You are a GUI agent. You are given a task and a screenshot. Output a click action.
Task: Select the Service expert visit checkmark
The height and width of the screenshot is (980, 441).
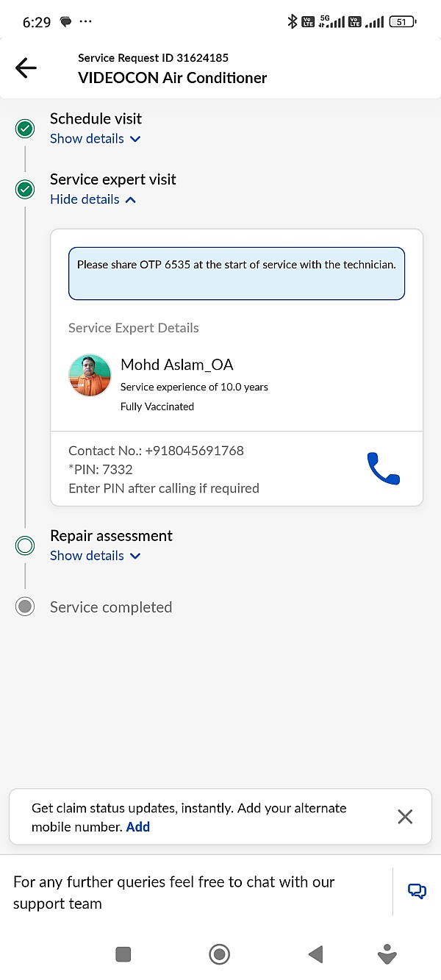[25, 190]
